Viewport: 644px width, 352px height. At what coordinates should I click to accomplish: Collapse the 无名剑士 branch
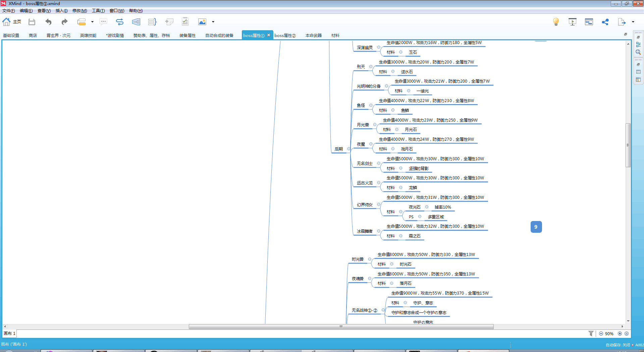(379, 164)
